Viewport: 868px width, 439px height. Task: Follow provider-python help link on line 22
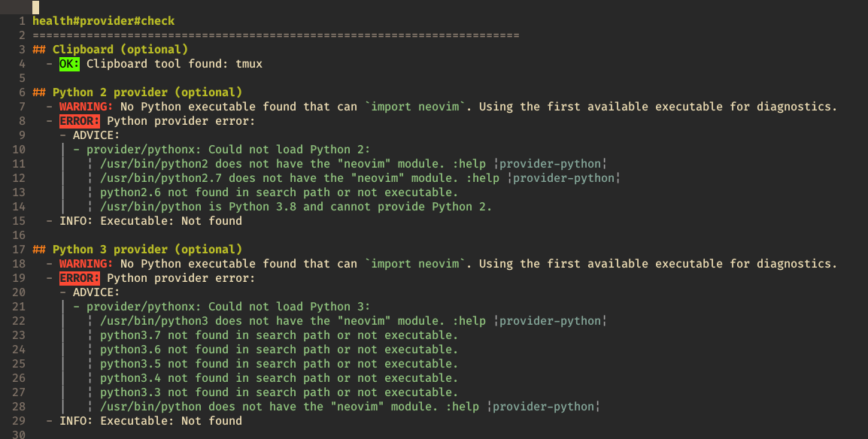(550, 321)
